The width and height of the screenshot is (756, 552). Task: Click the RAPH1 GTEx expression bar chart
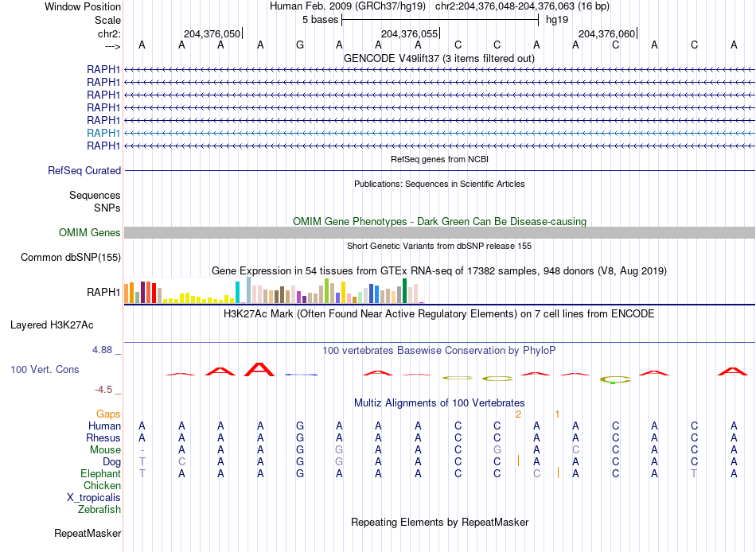(275, 290)
